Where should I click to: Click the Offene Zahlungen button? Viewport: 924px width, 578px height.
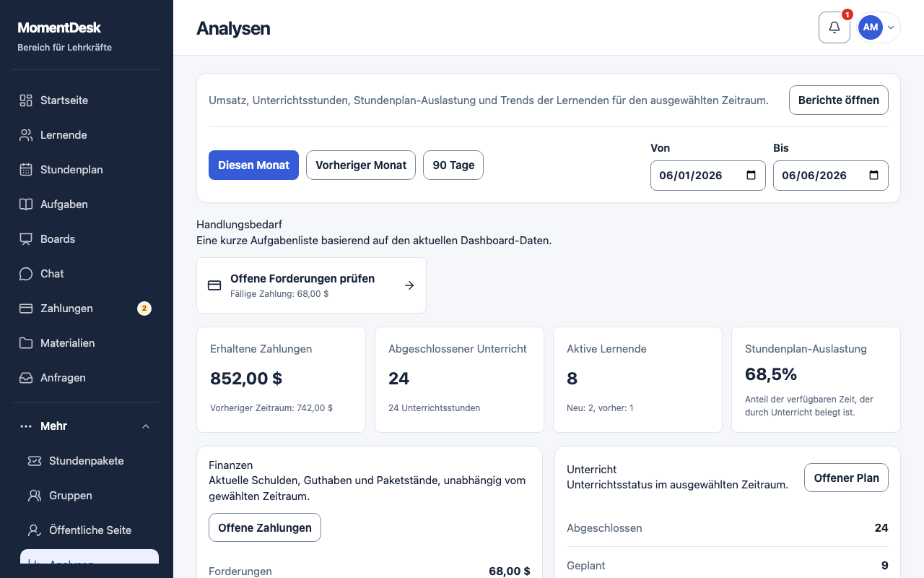pos(265,527)
